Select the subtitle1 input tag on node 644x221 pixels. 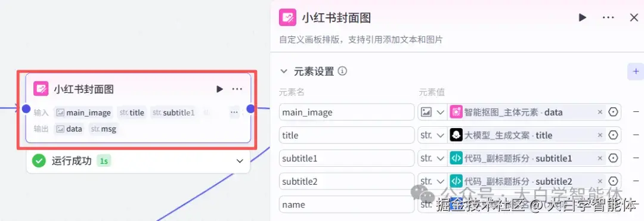click(x=174, y=113)
